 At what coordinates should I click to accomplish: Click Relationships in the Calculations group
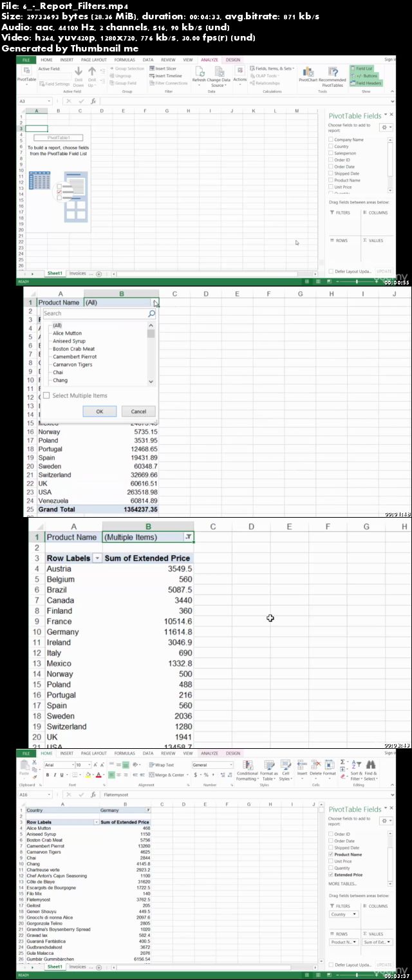265,83
